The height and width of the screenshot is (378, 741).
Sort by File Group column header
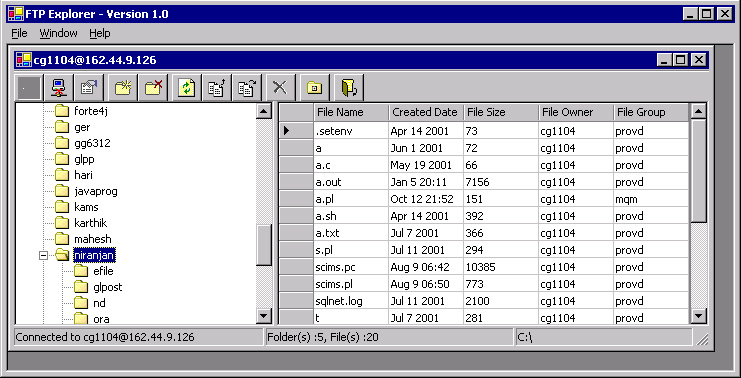click(651, 112)
